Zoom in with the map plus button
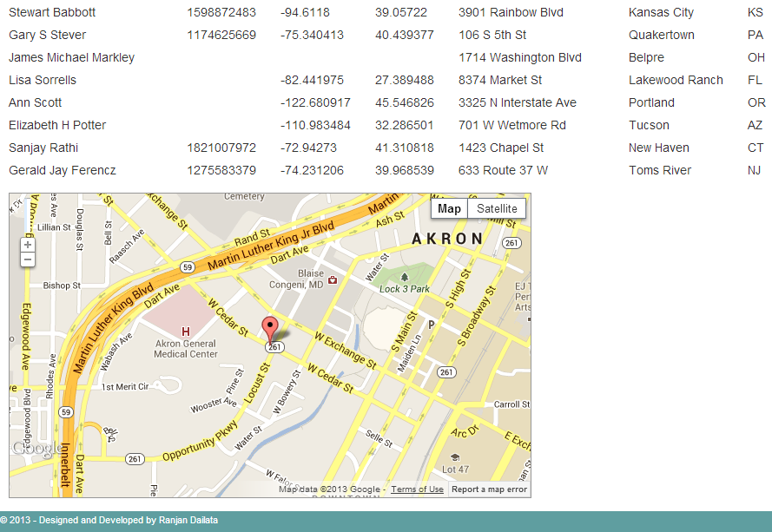 (28, 245)
